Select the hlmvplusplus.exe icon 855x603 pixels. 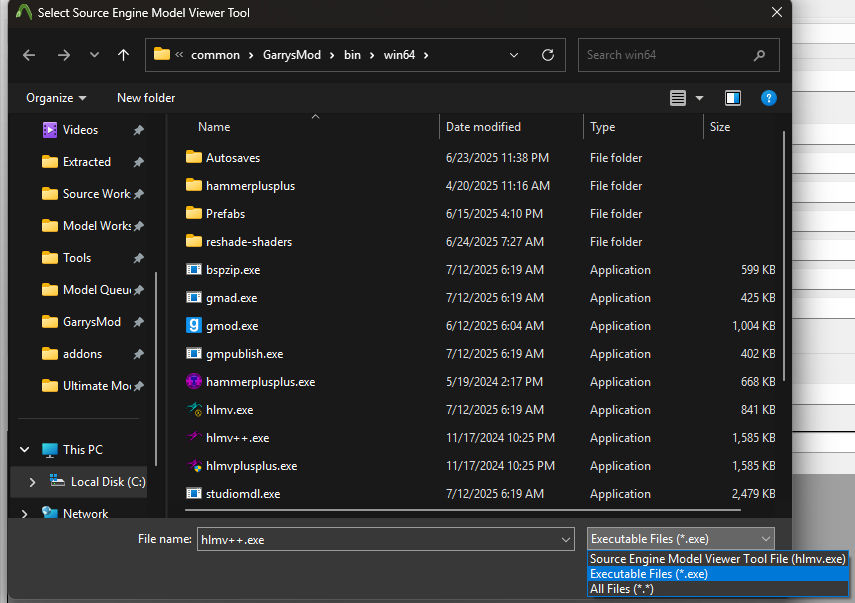tap(194, 465)
